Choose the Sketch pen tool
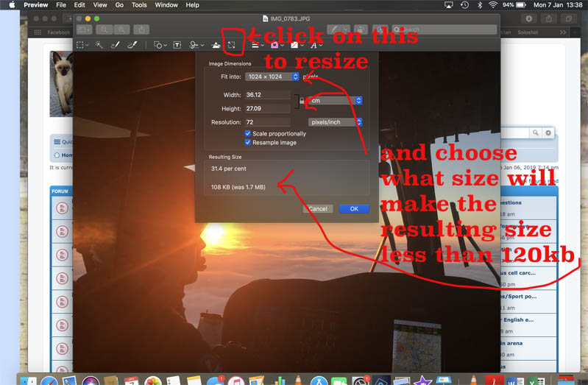Image resolution: width=588 pixels, height=385 pixels. (115, 45)
